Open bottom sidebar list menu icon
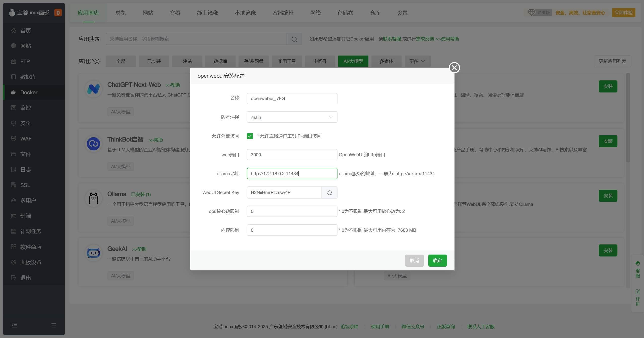Image resolution: width=644 pixels, height=338 pixels. 53,325
